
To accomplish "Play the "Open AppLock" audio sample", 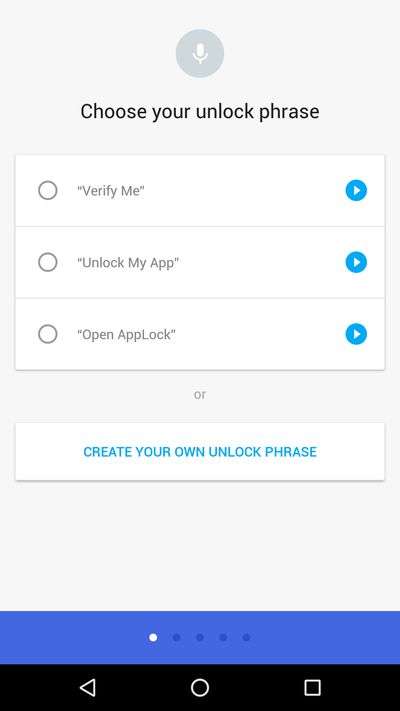I will pyautogui.click(x=356, y=334).
